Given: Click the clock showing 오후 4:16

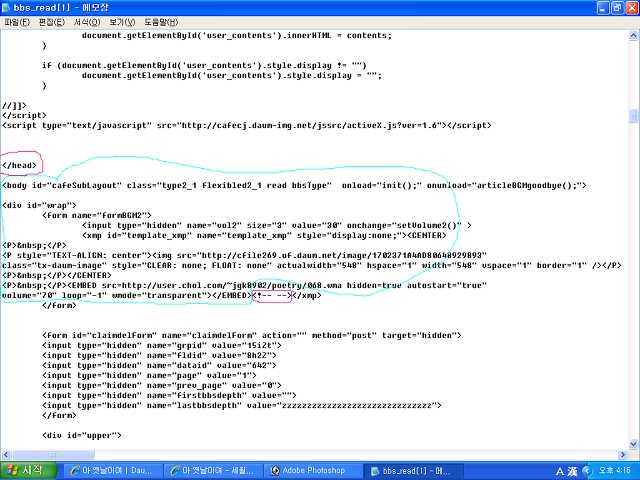Looking at the screenshot, I should tap(615, 471).
